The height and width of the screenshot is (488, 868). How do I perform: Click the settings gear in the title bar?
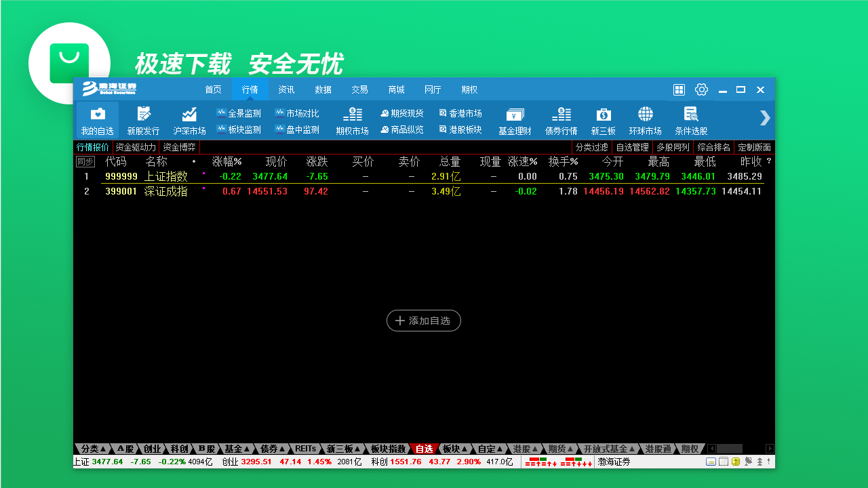[x=701, y=89]
